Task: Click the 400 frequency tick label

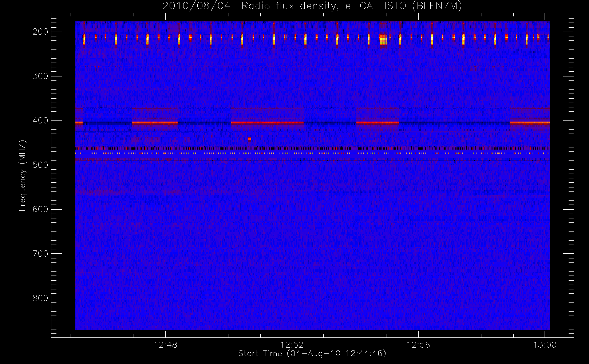Action: pos(40,120)
